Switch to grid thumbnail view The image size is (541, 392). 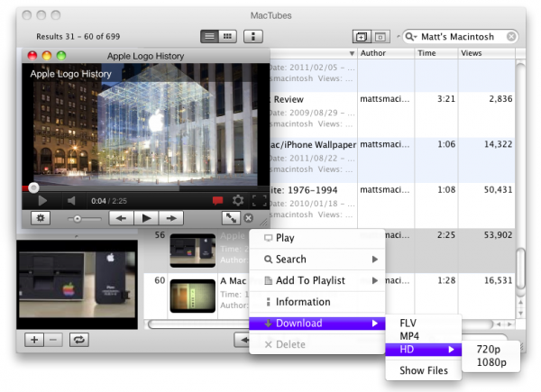(x=227, y=36)
